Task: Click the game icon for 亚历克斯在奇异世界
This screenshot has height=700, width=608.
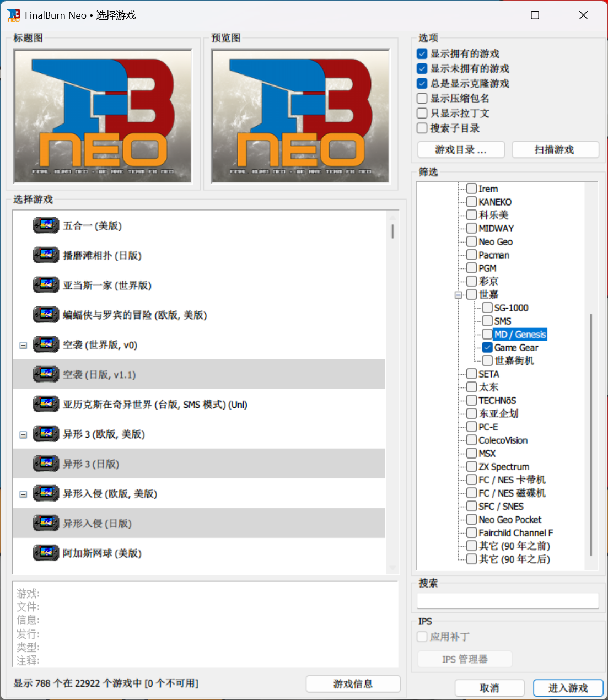Action: [x=46, y=404]
